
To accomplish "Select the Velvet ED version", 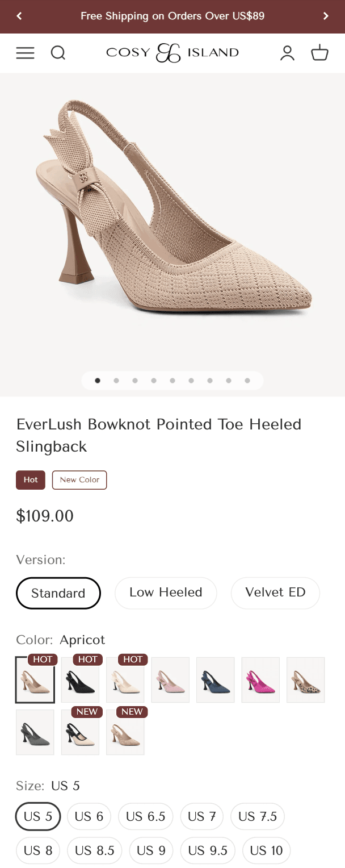I will 275,592.
